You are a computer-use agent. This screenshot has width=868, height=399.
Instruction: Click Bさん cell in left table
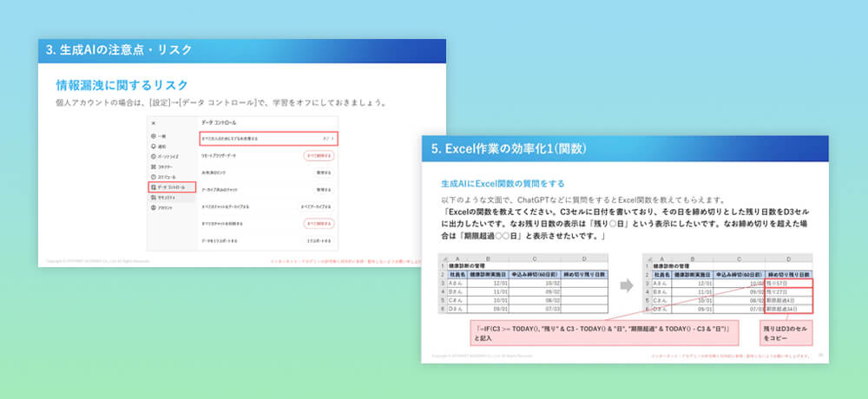(457, 291)
